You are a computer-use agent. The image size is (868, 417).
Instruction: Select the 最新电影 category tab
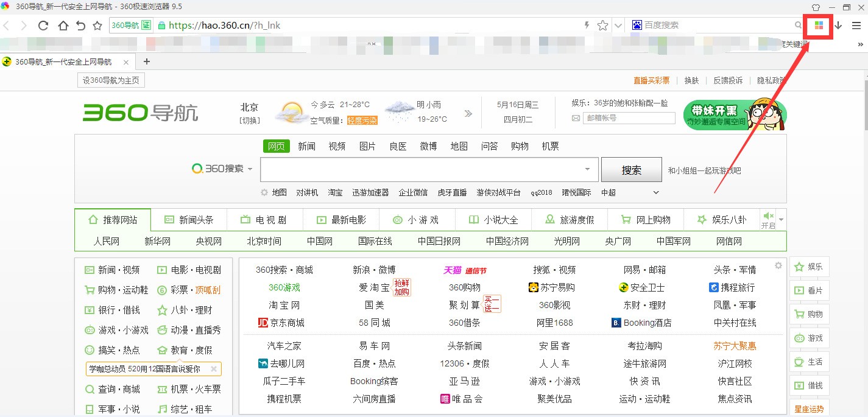(341, 220)
